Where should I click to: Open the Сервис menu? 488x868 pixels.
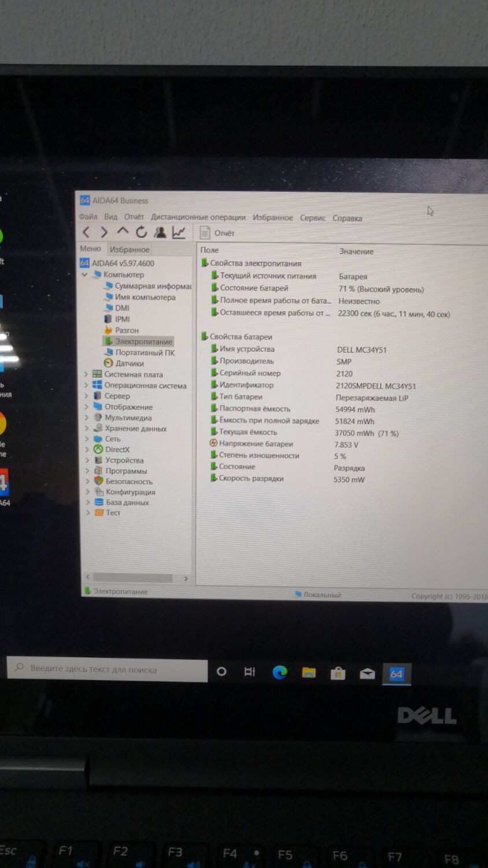[x=313, y=218]
